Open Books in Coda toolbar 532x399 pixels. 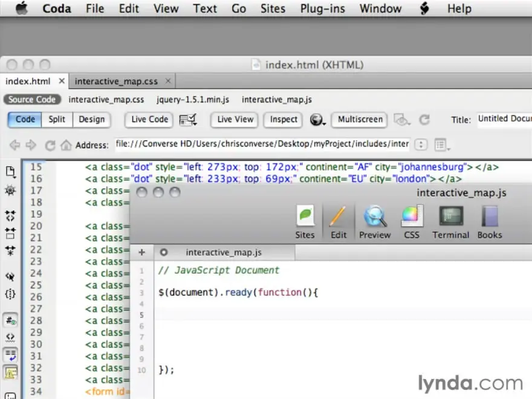click(x=490, y=221)
